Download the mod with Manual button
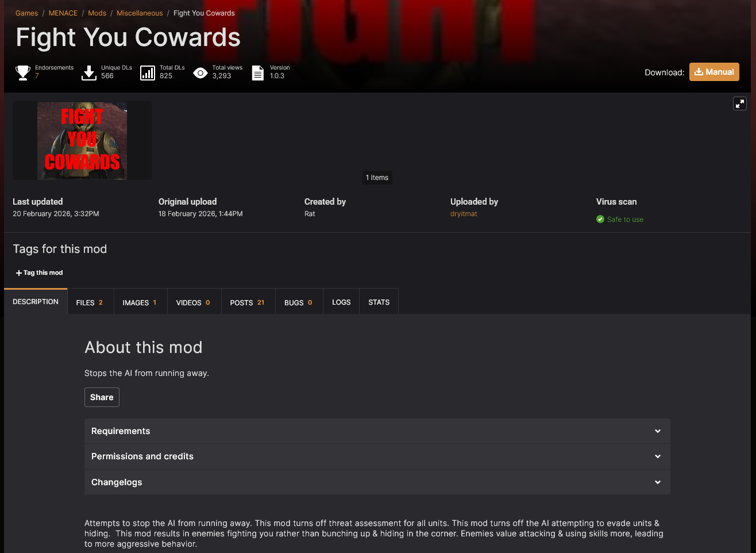Viewport: 756px width, 553px height. [x=714, y=72]
